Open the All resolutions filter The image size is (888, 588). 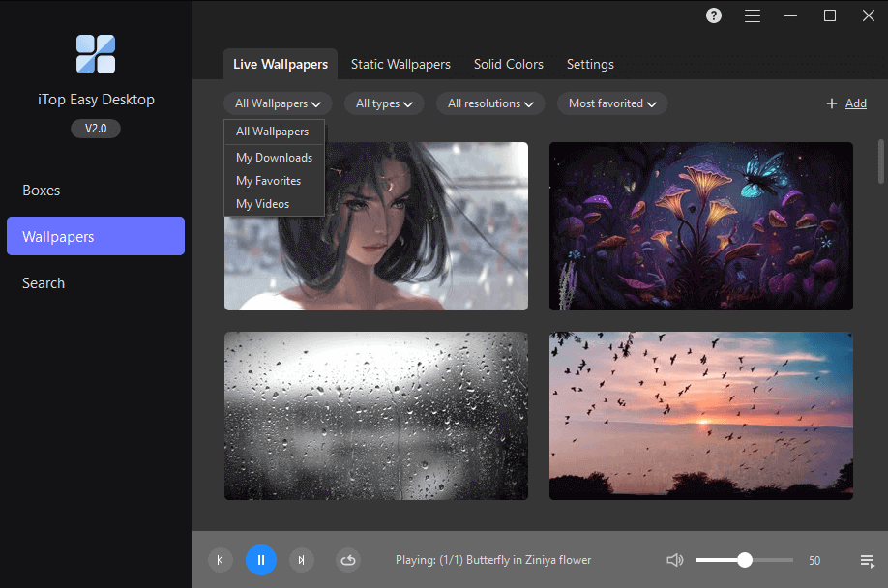click(490, 103)
